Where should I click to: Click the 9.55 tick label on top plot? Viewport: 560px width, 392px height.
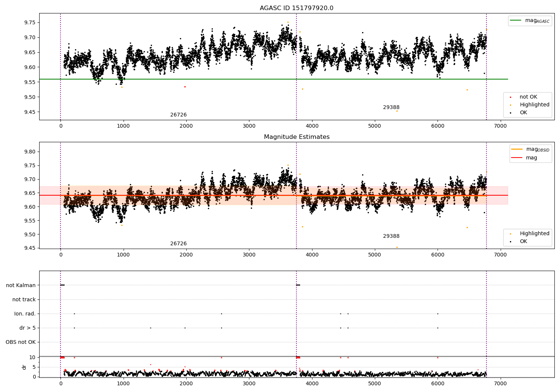pos(29,82)
